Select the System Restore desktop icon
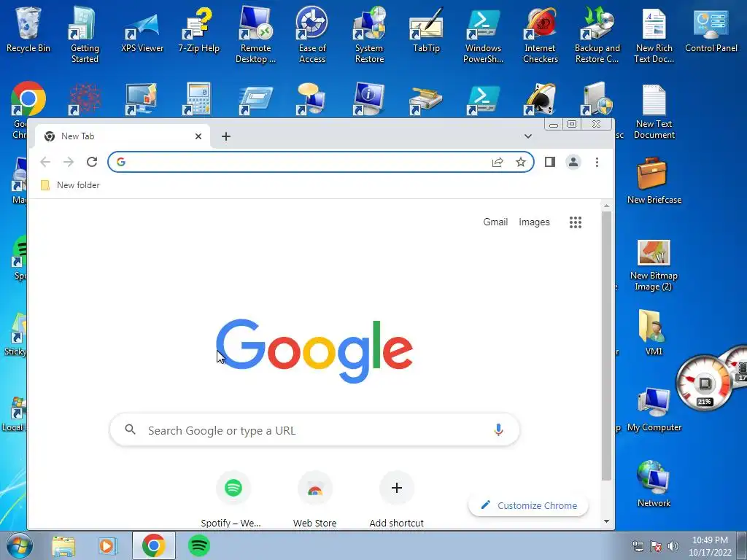Viewport: 747px width, 560px height. (369, 35)
